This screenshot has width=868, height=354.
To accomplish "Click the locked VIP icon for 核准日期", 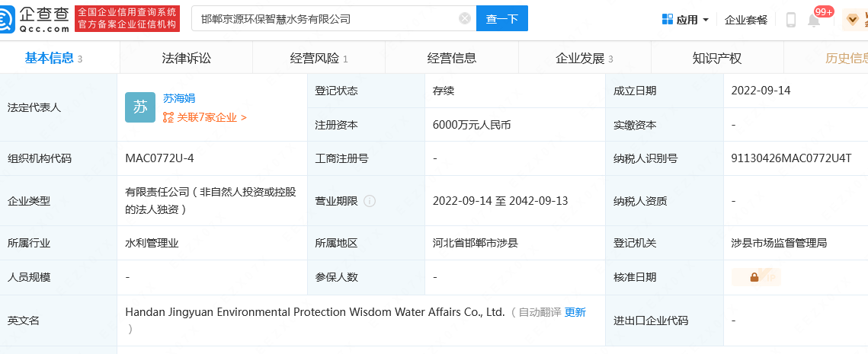I will tap(756, 277).
